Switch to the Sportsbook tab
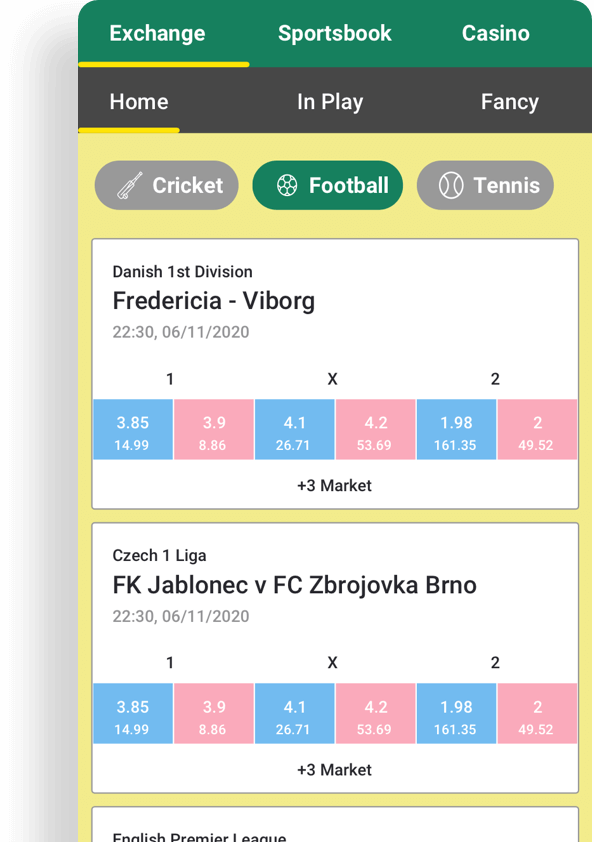594x842 pixels. point(335,33)
